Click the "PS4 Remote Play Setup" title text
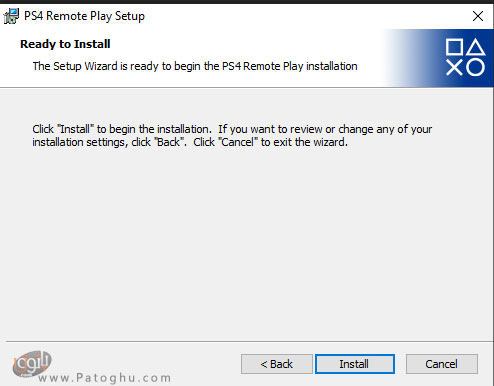This screenshot has height=386, width=494. [84, 16]
